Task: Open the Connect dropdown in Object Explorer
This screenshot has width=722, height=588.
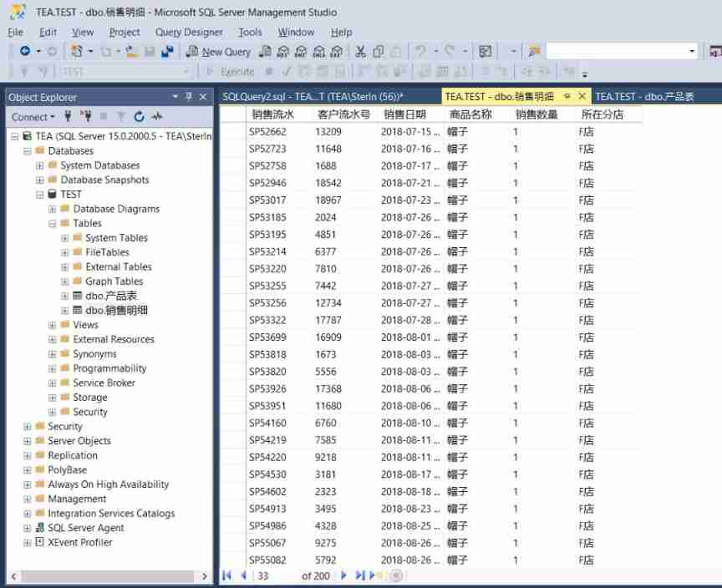Action: pyautogui.click(x=33, y=117)
